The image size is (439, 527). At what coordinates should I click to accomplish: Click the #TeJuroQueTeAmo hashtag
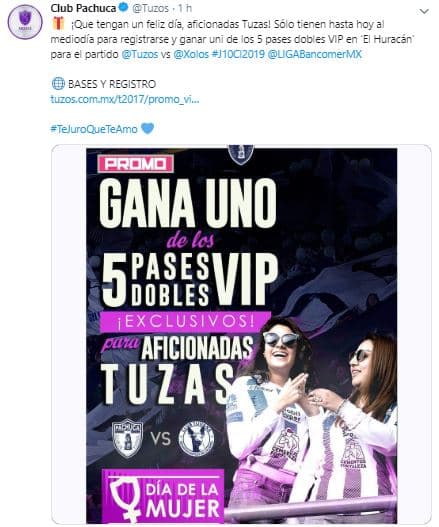coord(94,129)
